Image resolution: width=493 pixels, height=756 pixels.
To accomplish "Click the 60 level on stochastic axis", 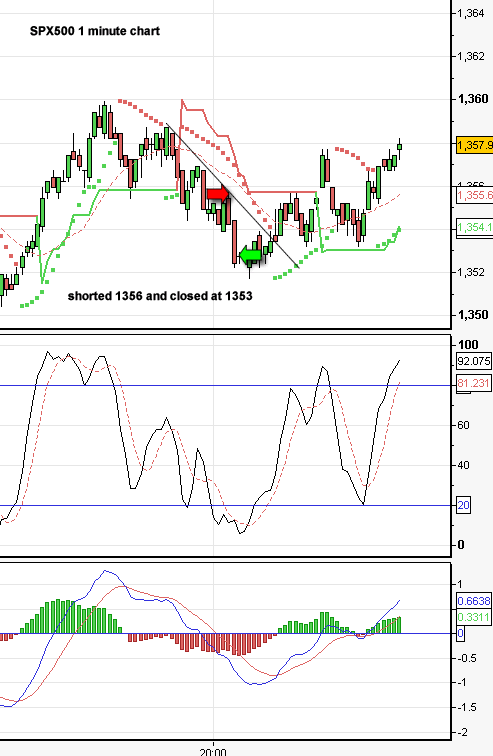I will 463,425.
